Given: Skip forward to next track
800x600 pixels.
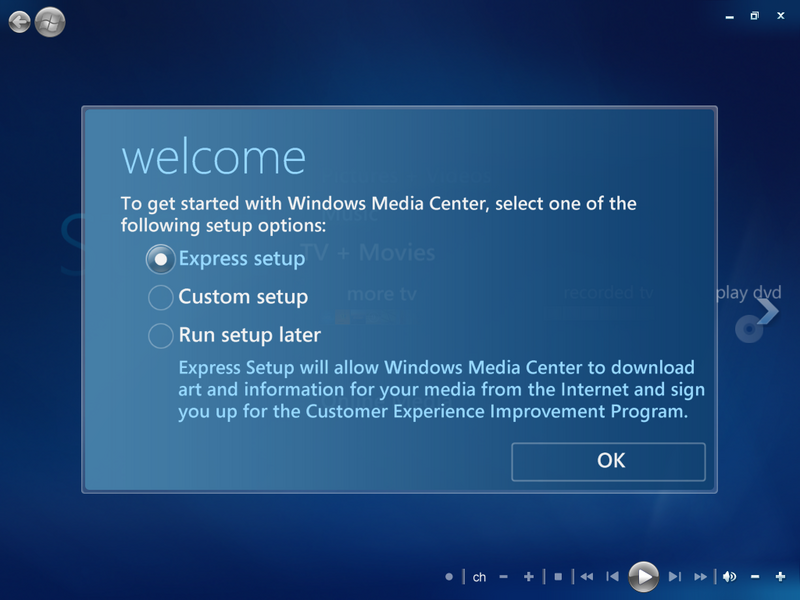Looking at the screenshot, I should [675, 577].
